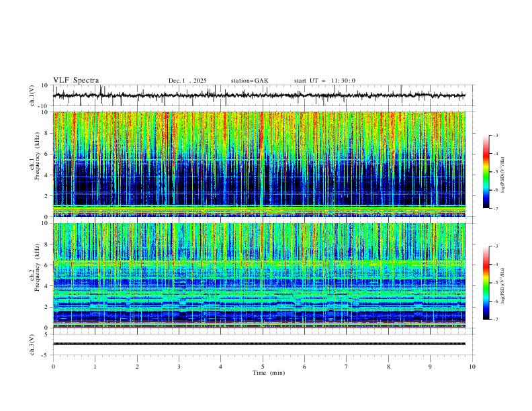Click the ch.1 spectrogram panel
Screen dimensions: 532x411
(x=259, y=164)
